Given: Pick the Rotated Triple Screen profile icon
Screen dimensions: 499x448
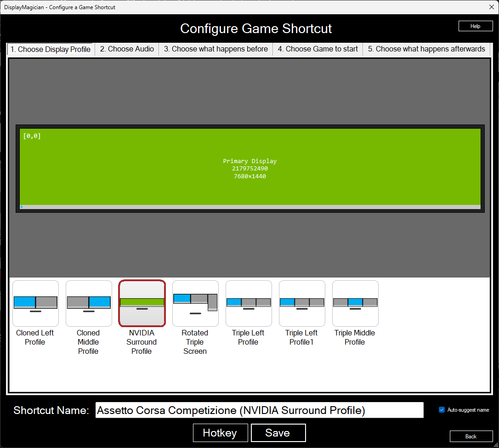Looking at the screenshot, I should (x=195, y=303).
